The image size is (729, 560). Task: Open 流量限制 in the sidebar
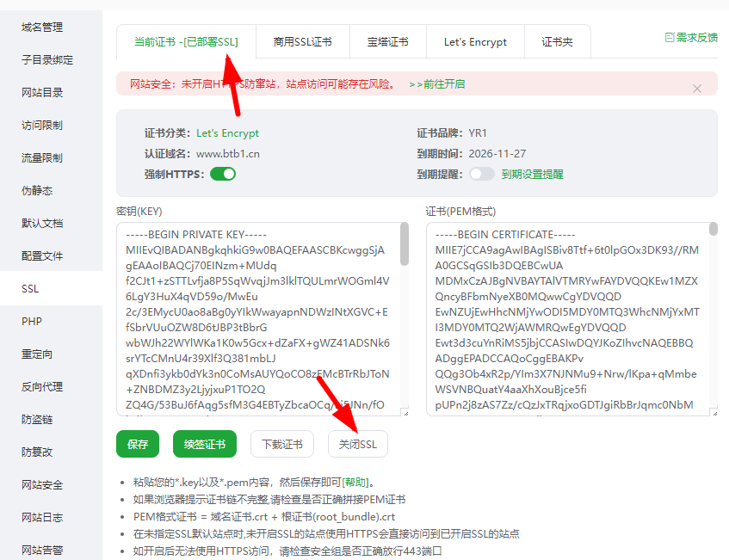[x=42, y=157]
